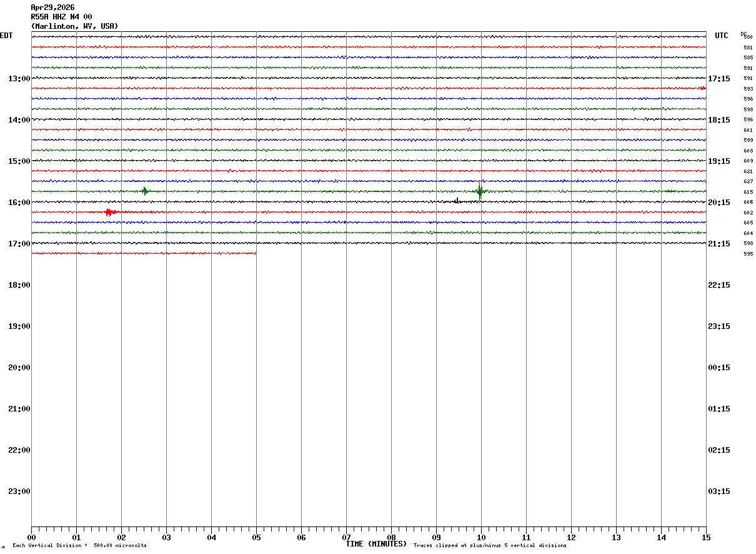Click the large green seismic burst near minute 10
Image resolution: width=756 pixels, height=554 pixels.
point(480,191)
